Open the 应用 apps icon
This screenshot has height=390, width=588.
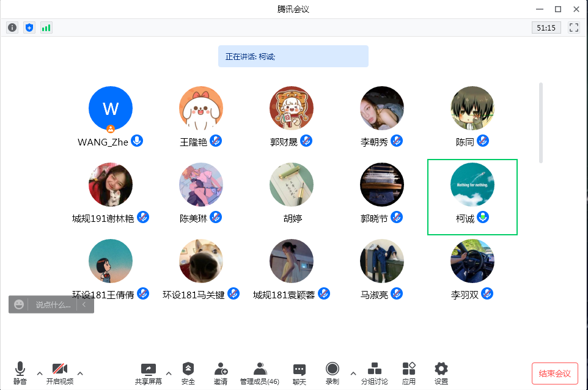(x=409, y=372)
